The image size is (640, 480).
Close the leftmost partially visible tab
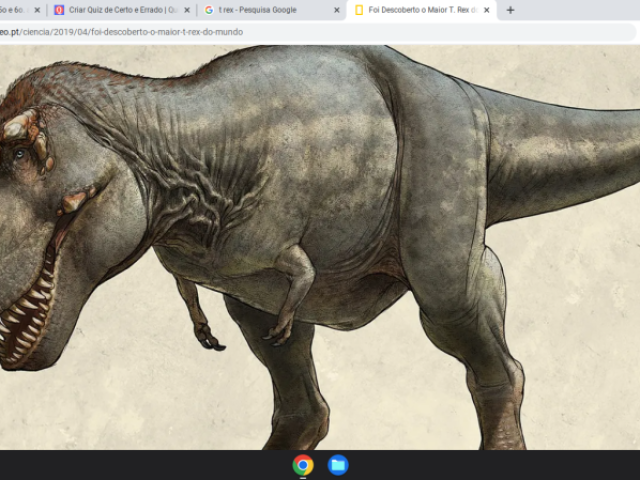coord(37,10)
